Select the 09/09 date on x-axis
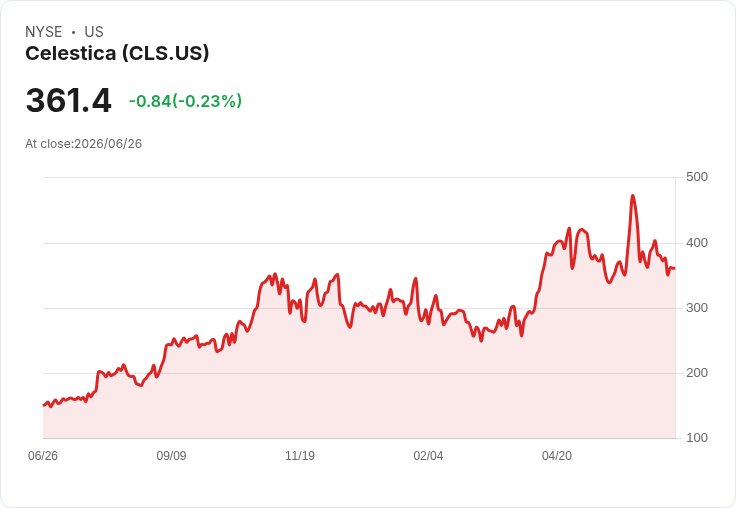Image resolution: width=736 pixels, height=508 pixels. point(171,455)
